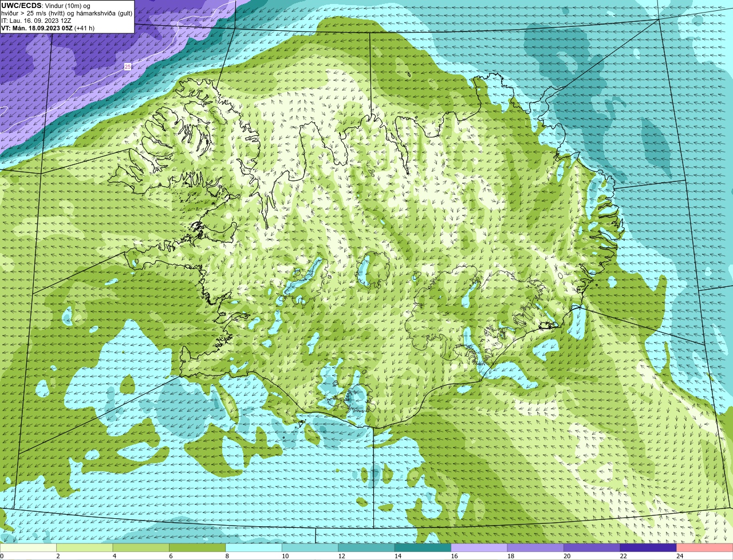Click the pale yellow 0–2 m/s legend swatch
Screen dimensions: 733x560
[28, 548]
